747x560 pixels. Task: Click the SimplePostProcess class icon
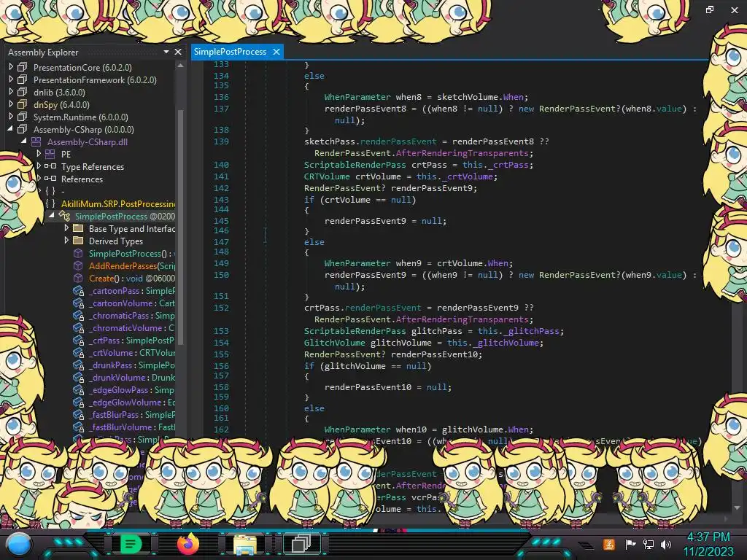[64, 216]
